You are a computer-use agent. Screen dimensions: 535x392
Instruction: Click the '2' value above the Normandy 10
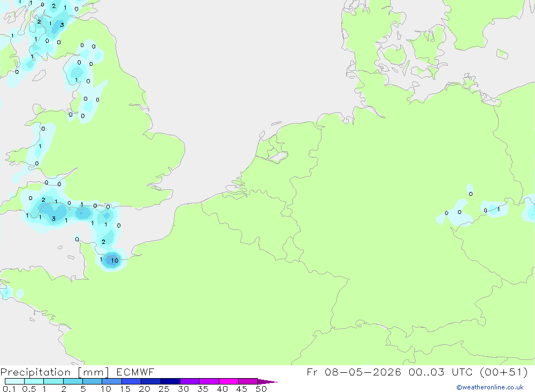pyautogui.click(x=103, y=242)
